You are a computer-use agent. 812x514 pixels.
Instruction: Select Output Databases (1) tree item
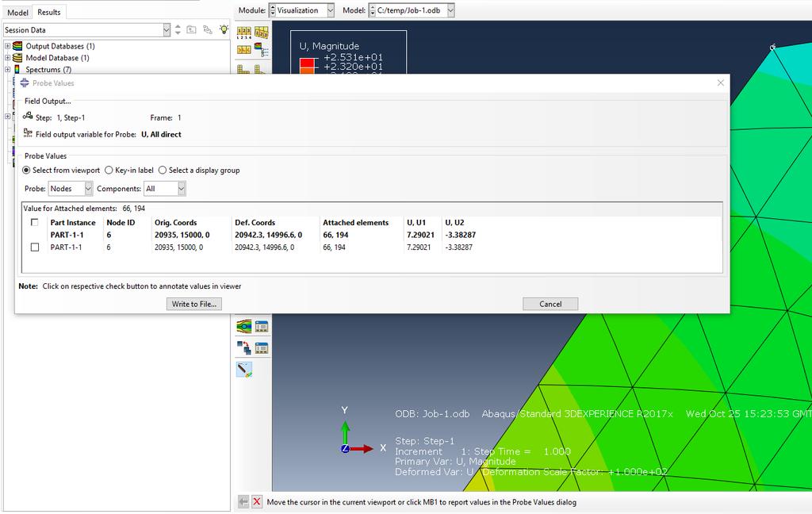click(60, 46)
